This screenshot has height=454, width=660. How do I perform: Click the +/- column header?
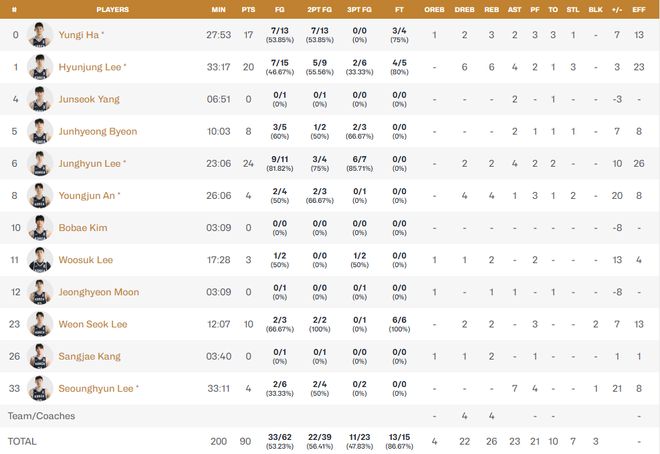tap(617, 9)
